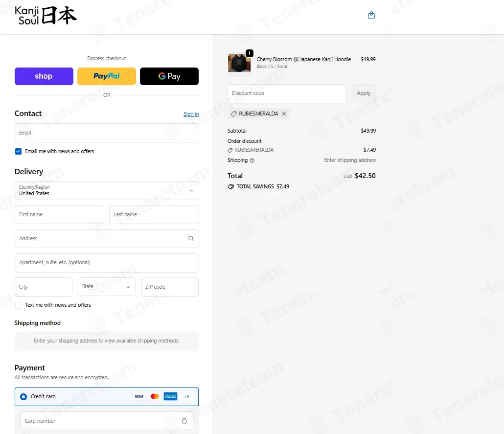
Task: Click the Black / S / Front variant text
Action: pos(272,67)
